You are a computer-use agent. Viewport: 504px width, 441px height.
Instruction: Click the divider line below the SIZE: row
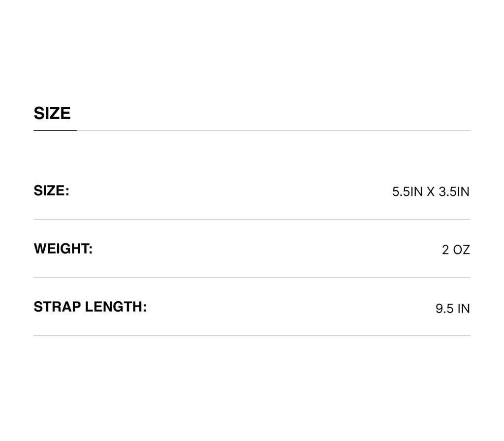(252, 220)
